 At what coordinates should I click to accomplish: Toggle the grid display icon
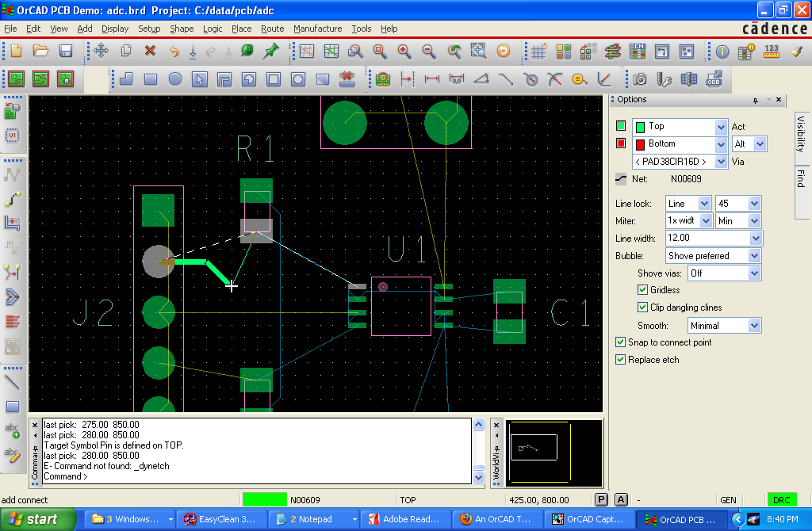pyautogui.click(x=538, y=52)
